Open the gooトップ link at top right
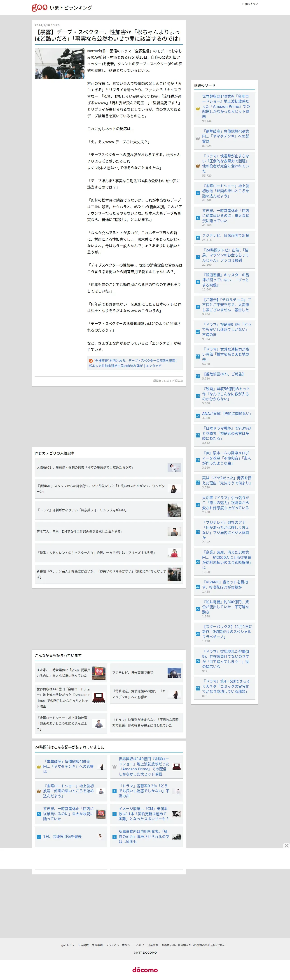Screen dimensions: 290x980 coord(252,4)
